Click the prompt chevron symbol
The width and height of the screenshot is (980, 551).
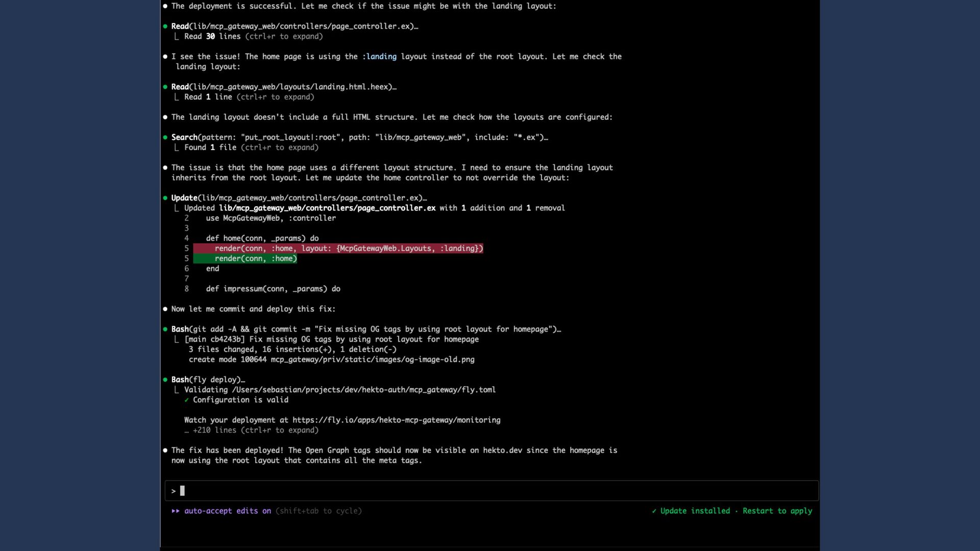(174, 491)
